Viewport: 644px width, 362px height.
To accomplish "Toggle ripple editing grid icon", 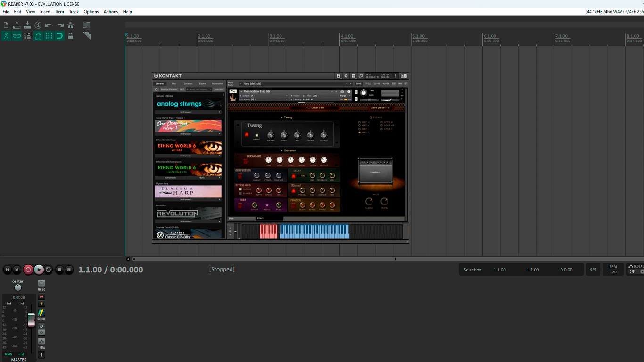I will pos(27,36).
